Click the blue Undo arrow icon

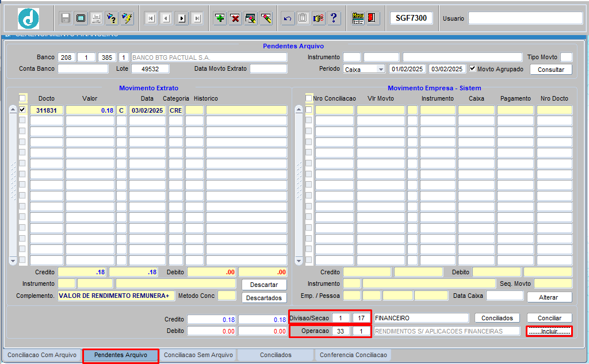[288, 18]
